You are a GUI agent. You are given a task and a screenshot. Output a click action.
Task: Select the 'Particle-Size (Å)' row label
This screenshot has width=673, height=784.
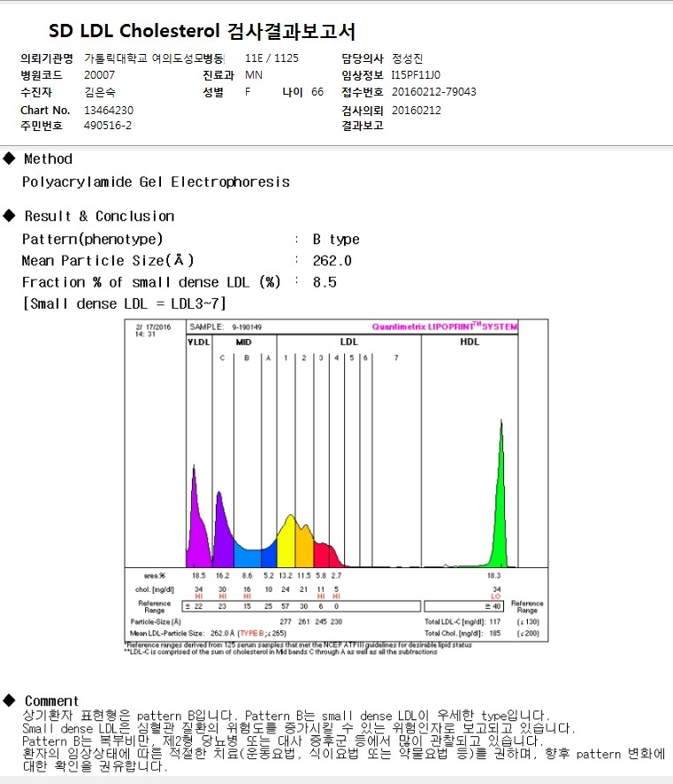156,621
